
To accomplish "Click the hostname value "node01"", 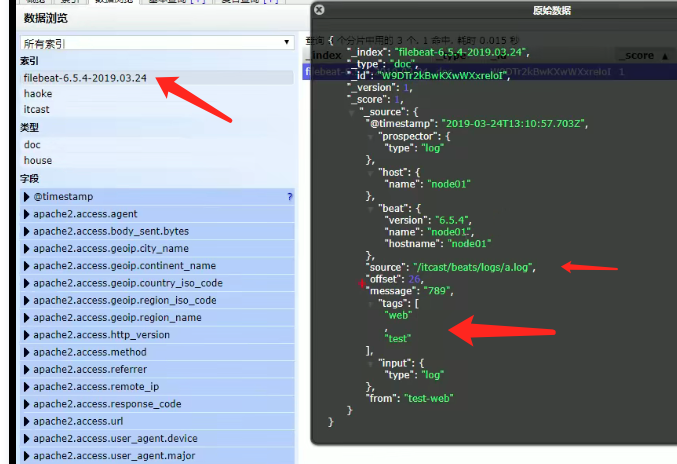I will coord(469,243).
